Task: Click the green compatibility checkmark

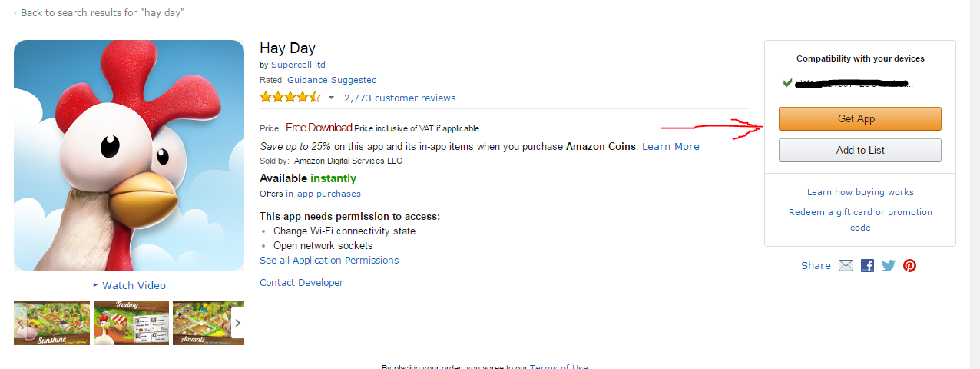Action: [787, 82]
